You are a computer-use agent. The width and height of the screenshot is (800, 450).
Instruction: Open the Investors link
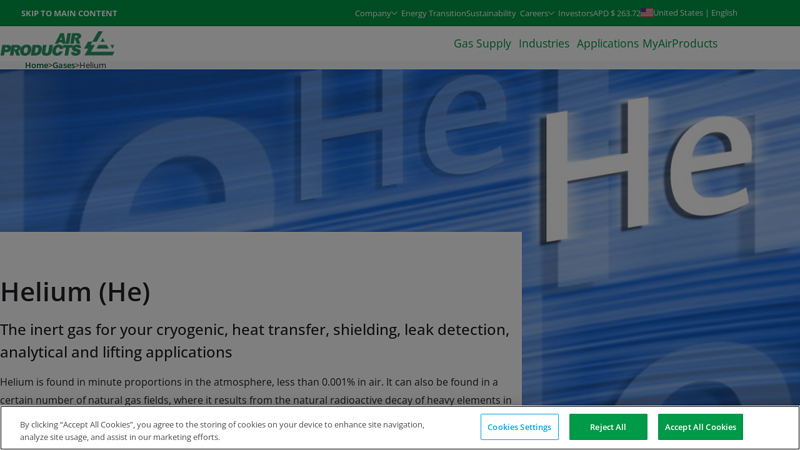575,13
